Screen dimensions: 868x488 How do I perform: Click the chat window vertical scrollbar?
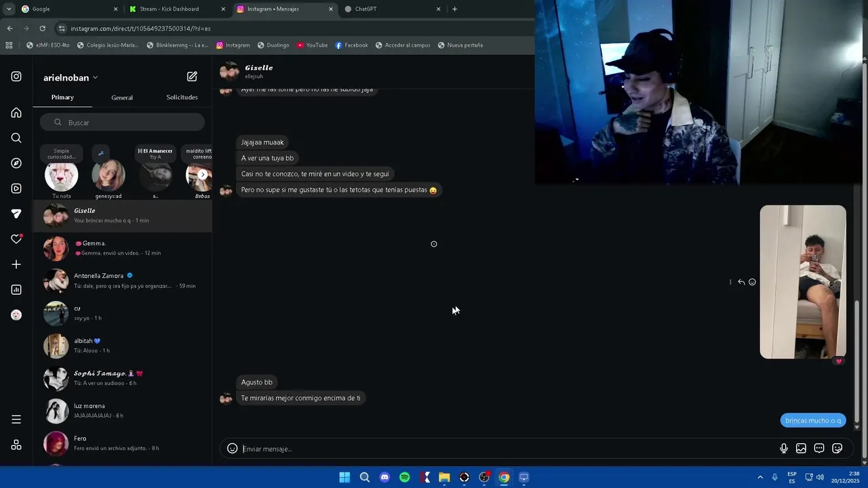coord(856,361)
